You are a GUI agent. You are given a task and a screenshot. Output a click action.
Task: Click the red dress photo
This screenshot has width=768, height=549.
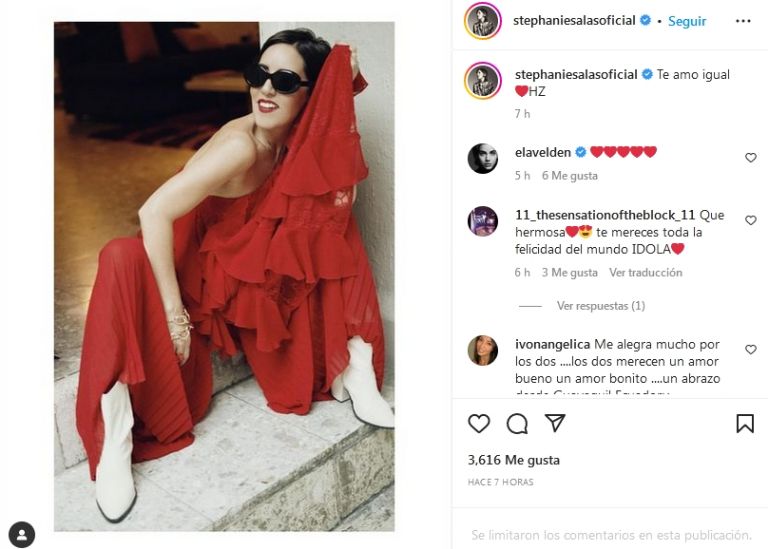click(x=224, y=276)
